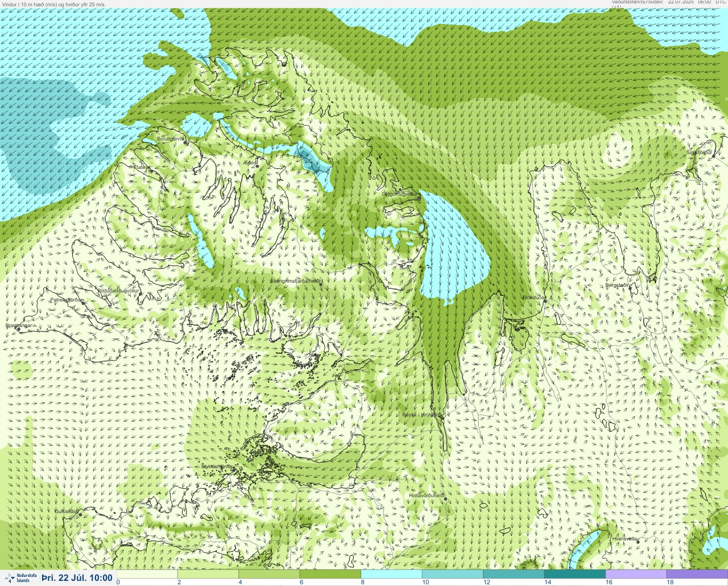
Task: Click the Patreksfjörður station label
Action: pyautogui.click(x=67, y=300)
